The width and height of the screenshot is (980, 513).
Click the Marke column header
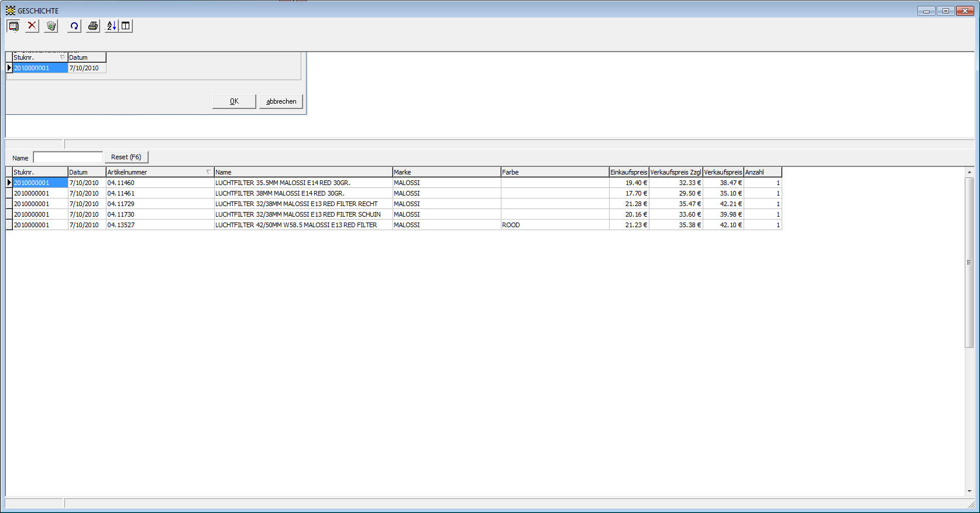coord(446,172)
